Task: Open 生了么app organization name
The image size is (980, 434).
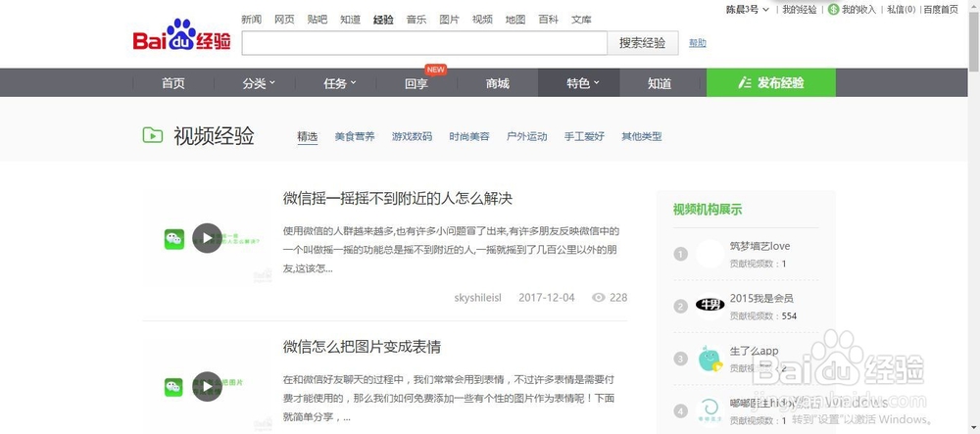Action: pyautogui.click(x=755, y=351)
